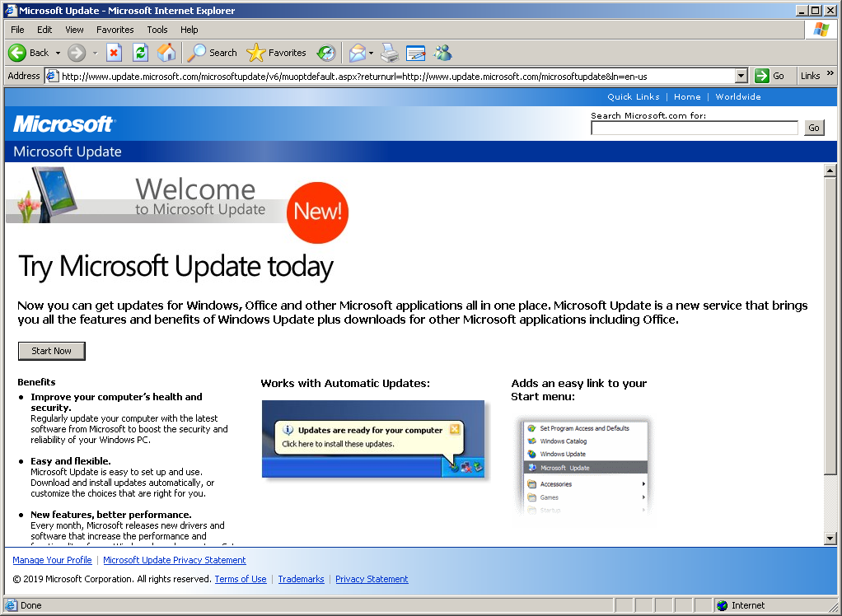Click the Automatic Updates balloon screenshot
Viewport: 842px width, 616px height.
374,439
